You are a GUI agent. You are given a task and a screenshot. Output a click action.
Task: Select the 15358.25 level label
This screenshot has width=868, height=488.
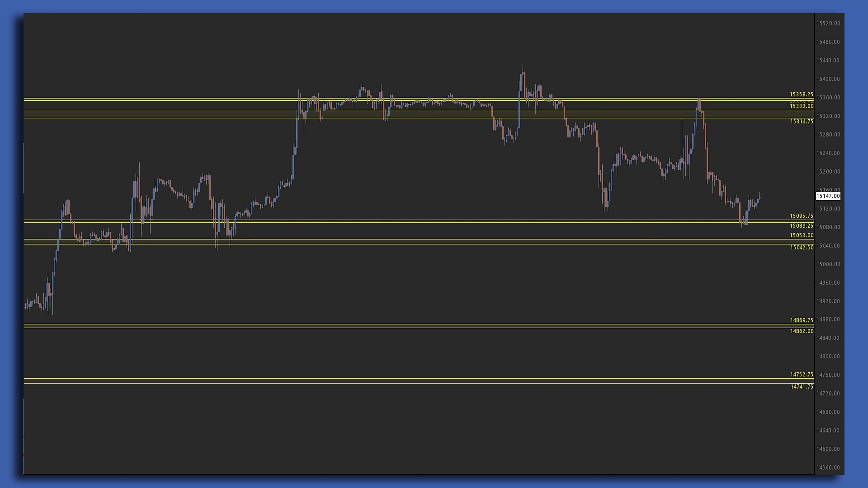pyautogui.click(x=801, y=94)
